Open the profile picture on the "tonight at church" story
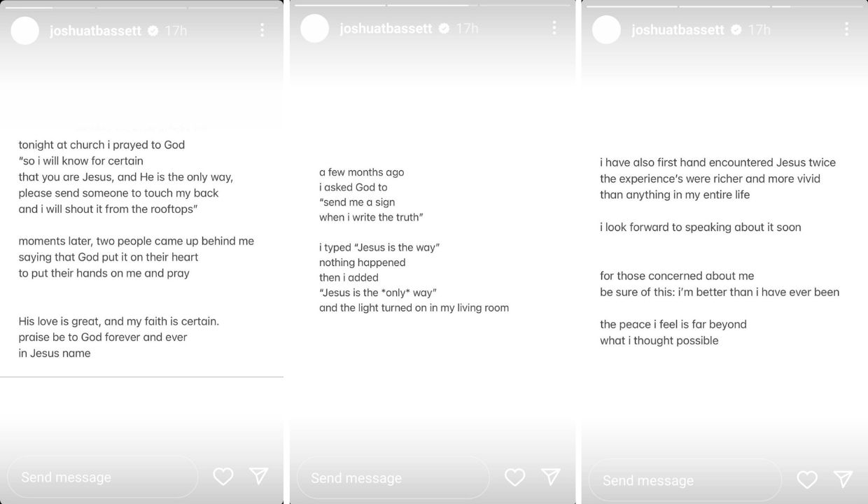868x504 pixels. point(25,31)
